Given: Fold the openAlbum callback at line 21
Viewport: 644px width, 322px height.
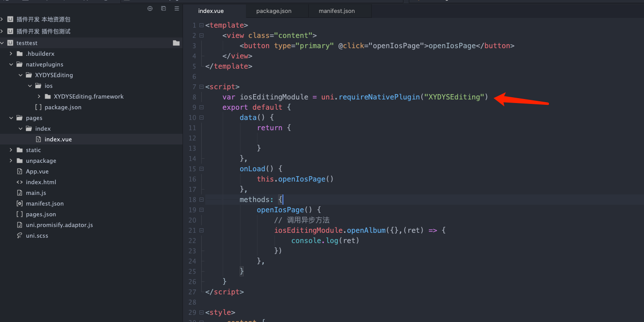Looking at the screenshot, I should tap(201, 230).
